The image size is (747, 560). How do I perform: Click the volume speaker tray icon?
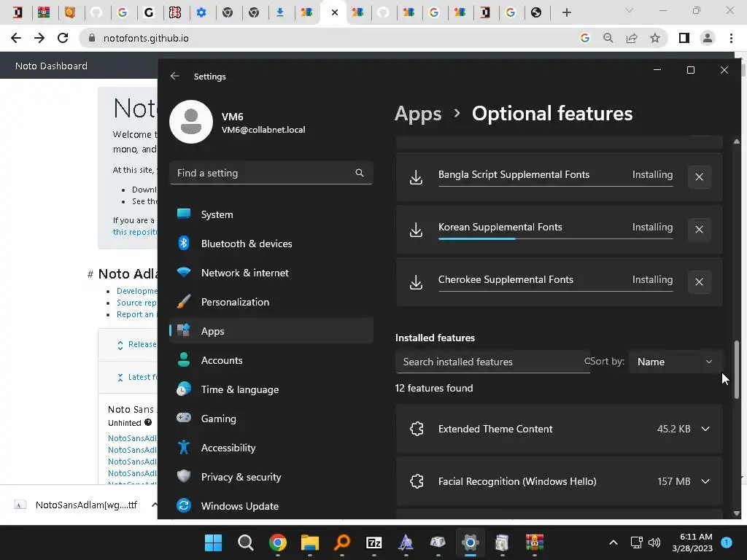tap(654, 542)
